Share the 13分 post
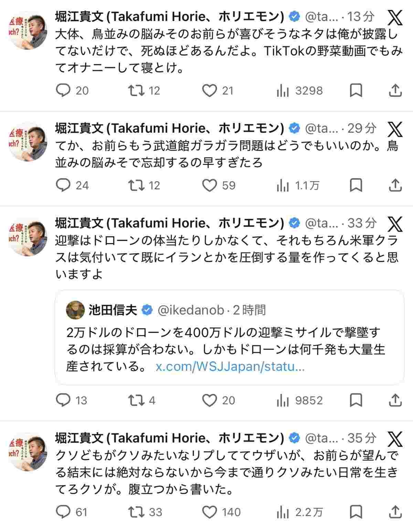 coord(395,91)
